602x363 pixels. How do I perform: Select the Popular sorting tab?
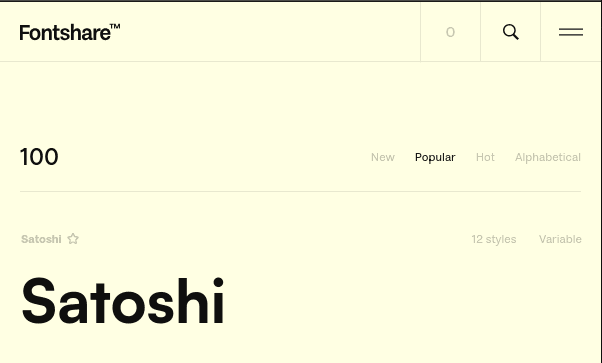[435, 157]
